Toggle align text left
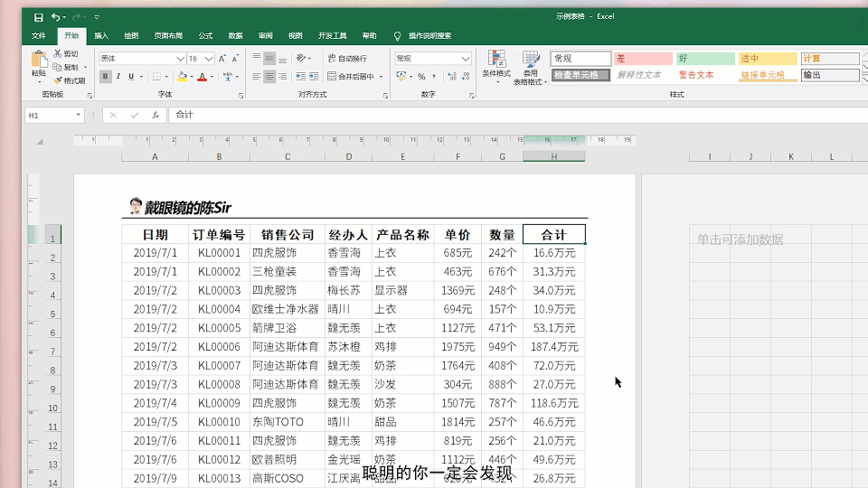This screenshot has width=868, height=488. point(256,76)
